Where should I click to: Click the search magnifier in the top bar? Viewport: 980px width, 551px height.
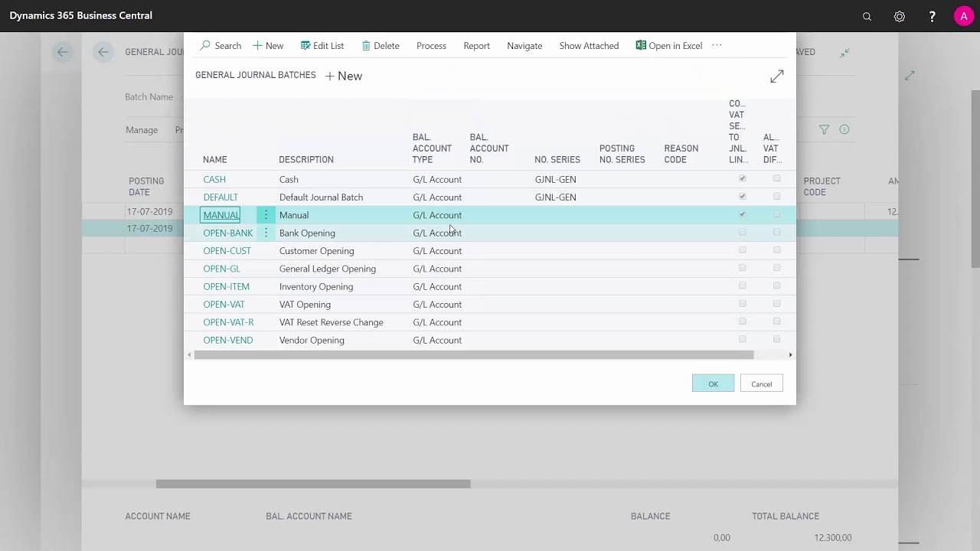pos(867,16)
